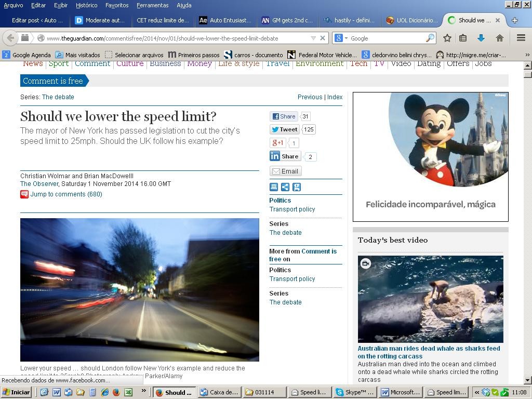Screen dimensions: 532x399
Task: Click the vertical scrollbar down arrow
Action: point(527,380)
